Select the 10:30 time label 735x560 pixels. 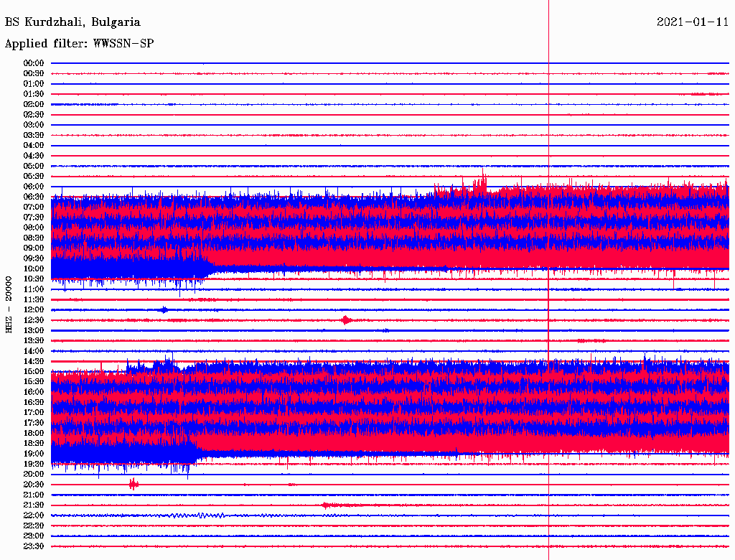click(34, 279)
